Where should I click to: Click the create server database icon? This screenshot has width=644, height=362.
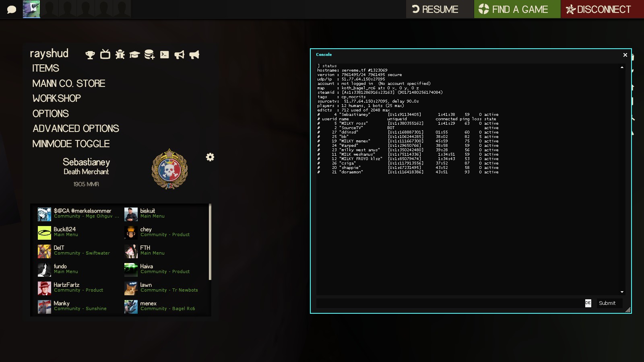[x=149, y=55]
